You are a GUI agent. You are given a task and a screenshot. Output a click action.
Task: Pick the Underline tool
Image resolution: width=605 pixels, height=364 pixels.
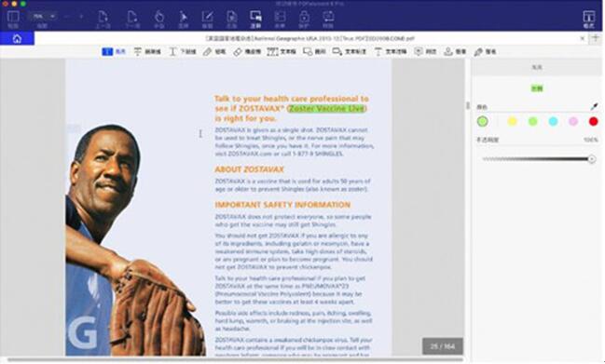tap(183, 51)
